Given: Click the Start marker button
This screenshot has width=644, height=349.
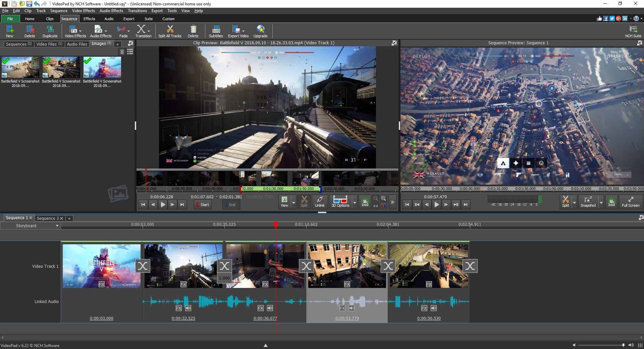Looking at the screenshot, I should point(203,205).
